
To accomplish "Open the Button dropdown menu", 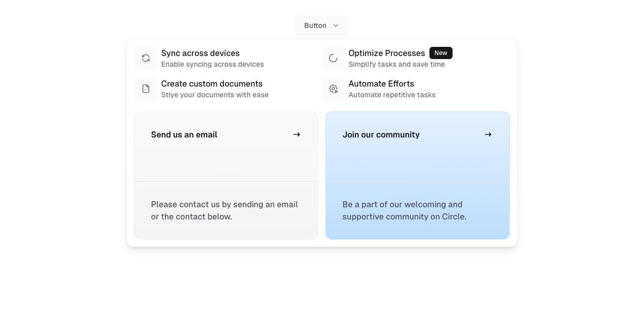I will click(x=316, y=25).
